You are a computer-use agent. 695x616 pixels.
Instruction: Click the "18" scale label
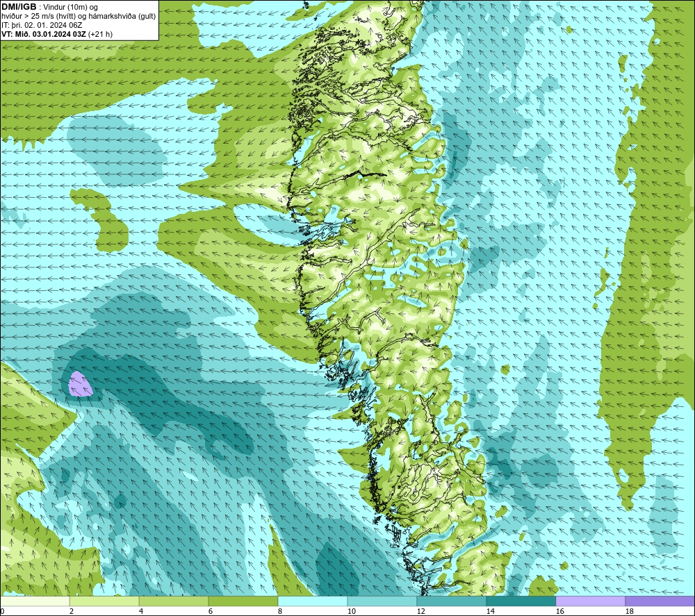(629, 612)
